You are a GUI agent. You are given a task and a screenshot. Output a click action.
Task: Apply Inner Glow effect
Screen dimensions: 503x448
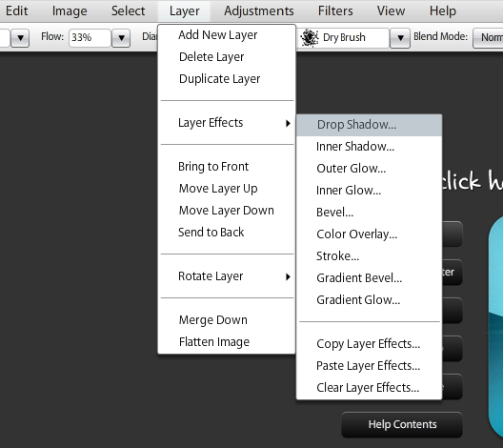coord(369,191)
